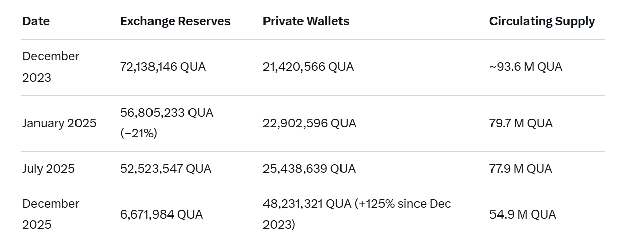Click the 22,902,596 QUA wallets value

[309, 123]
